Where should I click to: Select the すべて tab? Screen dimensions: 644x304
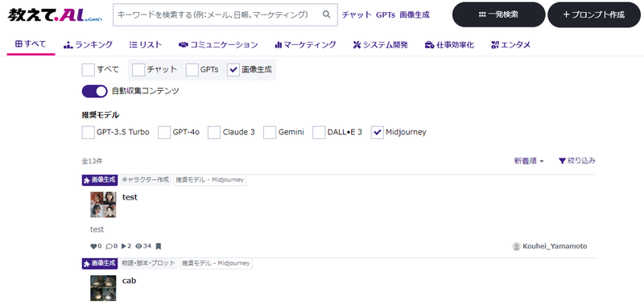click(31, 44)
